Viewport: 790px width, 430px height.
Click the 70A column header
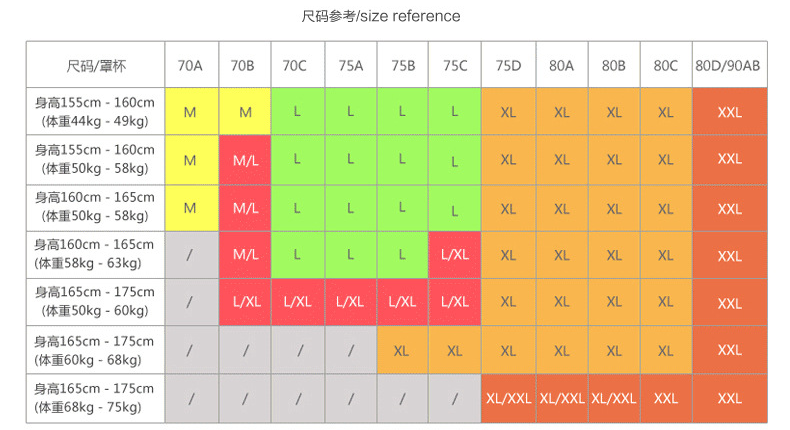pos(190,66)
